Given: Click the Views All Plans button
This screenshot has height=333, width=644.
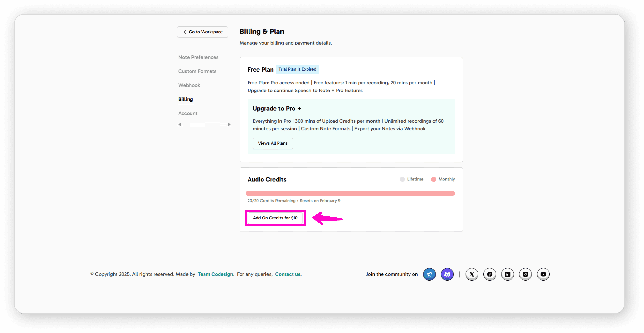Looking at the screenshot, I should 273,143.
